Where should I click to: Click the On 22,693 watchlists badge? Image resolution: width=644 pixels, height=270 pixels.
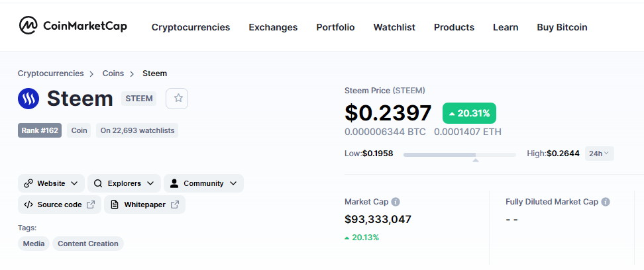pos(137,130)
